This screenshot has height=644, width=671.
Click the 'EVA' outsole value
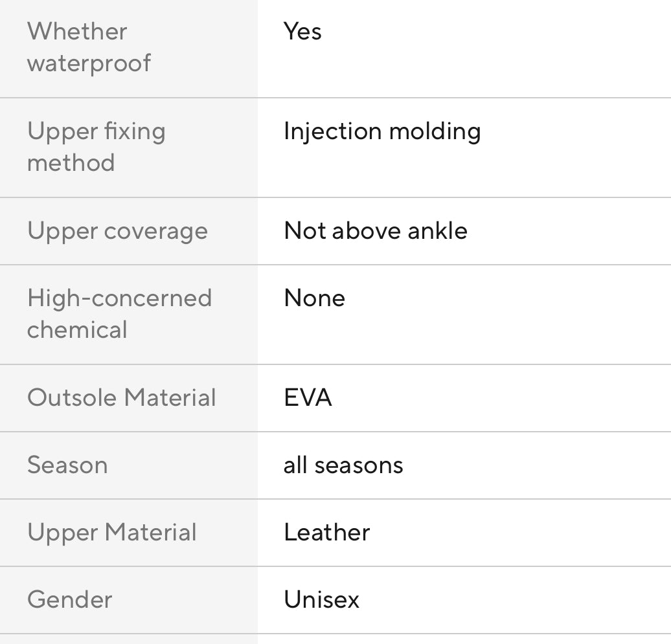tap(308, 397)
